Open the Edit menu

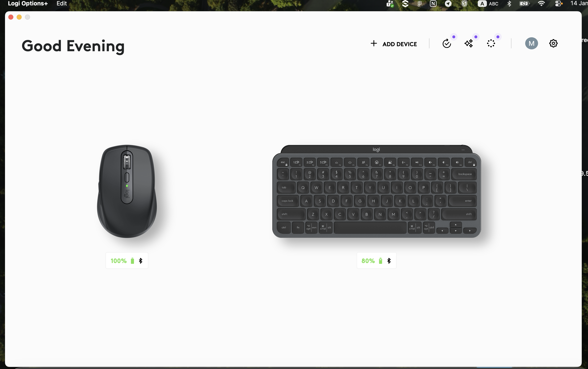coord(62,3)
